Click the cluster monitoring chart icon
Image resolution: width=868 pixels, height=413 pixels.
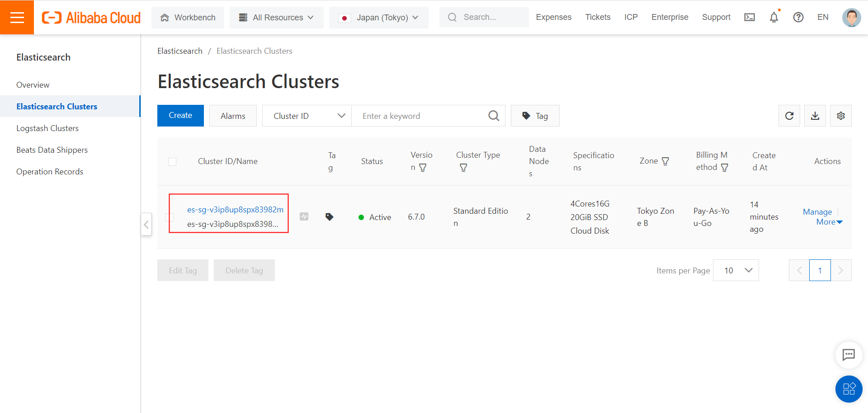[x=304, y=217]
